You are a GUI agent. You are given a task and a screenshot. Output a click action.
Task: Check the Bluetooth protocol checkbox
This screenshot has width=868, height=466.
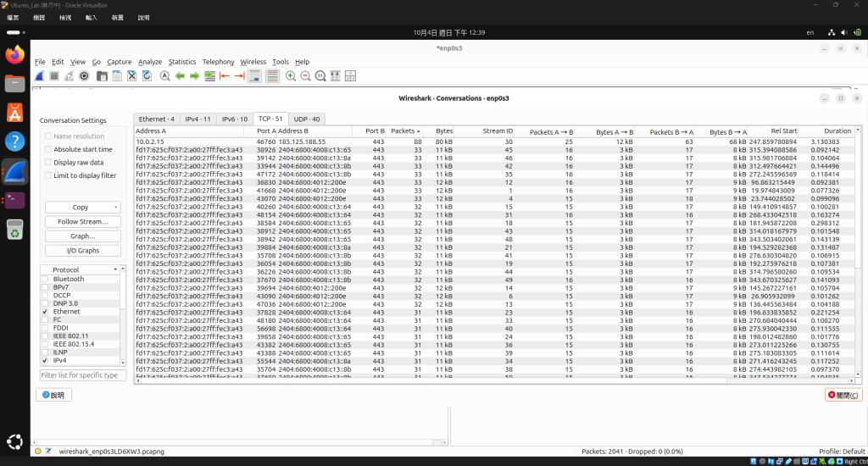(46, 279)
